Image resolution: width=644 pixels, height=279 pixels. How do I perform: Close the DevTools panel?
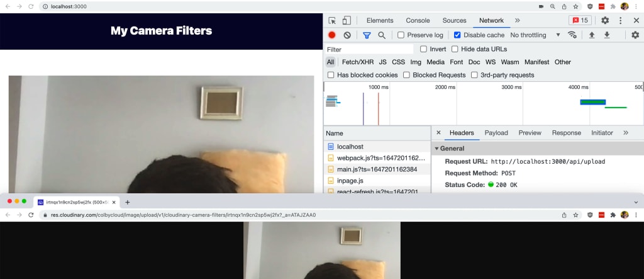636,21
